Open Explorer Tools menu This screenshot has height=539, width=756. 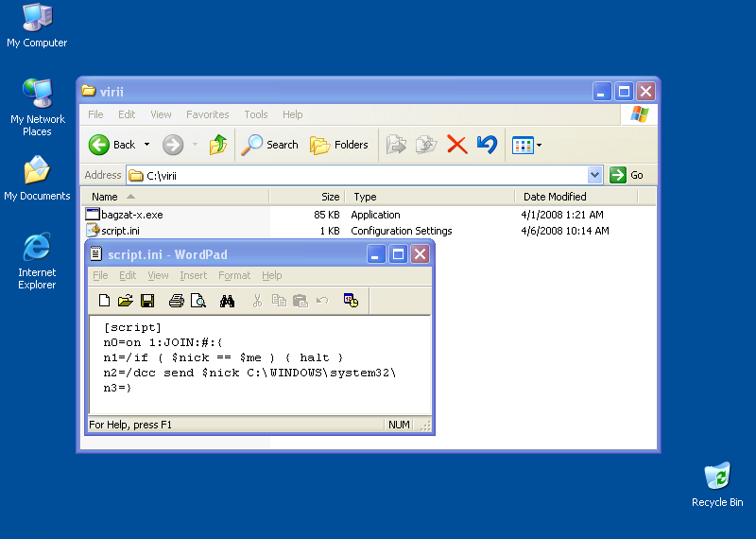[255, 114]
